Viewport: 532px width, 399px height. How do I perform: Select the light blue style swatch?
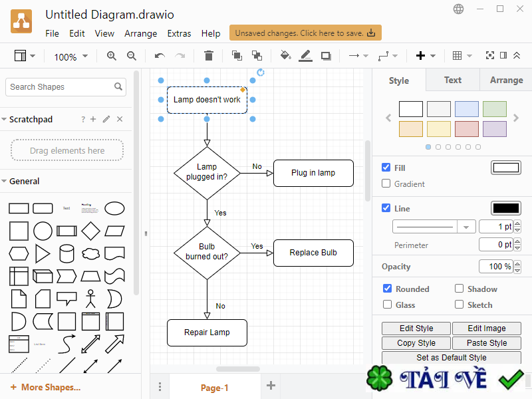(x=466, y=108)
